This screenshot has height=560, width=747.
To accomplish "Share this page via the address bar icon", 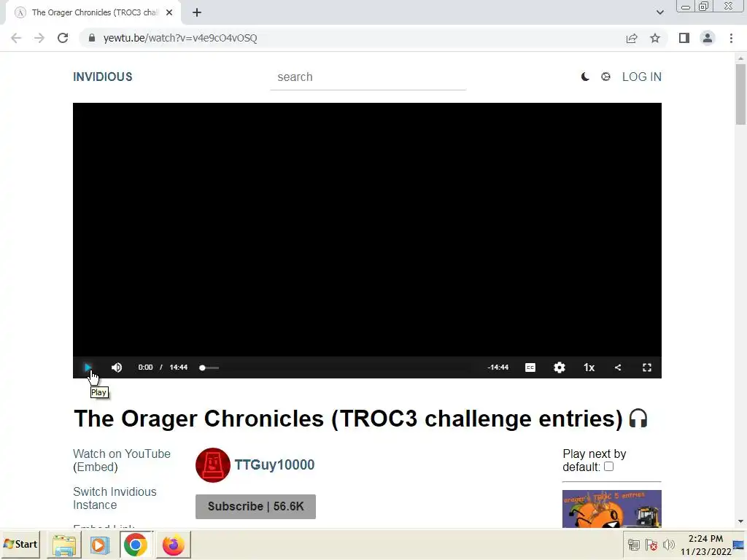I will point(632,38).
